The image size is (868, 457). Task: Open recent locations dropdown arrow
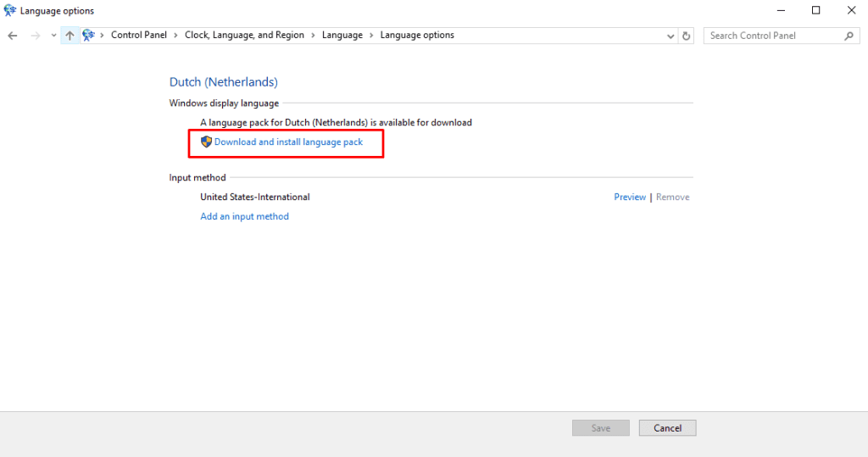click(x=53, y=36)
